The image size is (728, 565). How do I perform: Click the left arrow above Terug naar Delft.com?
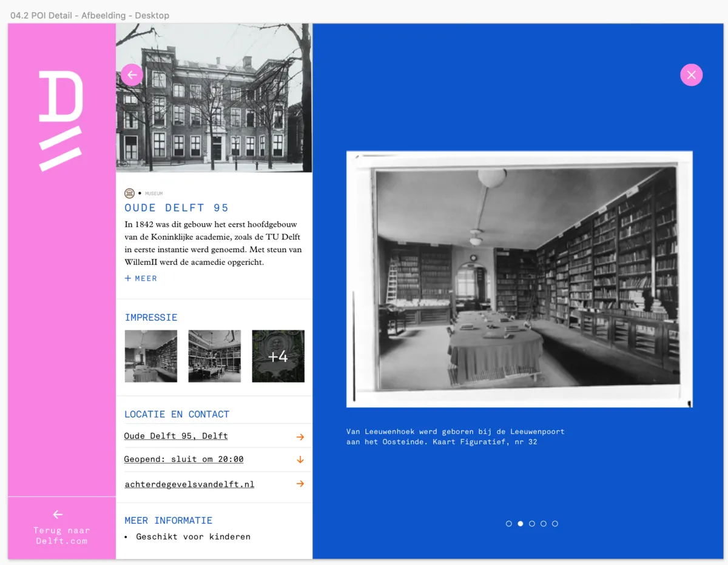(58, 515)
